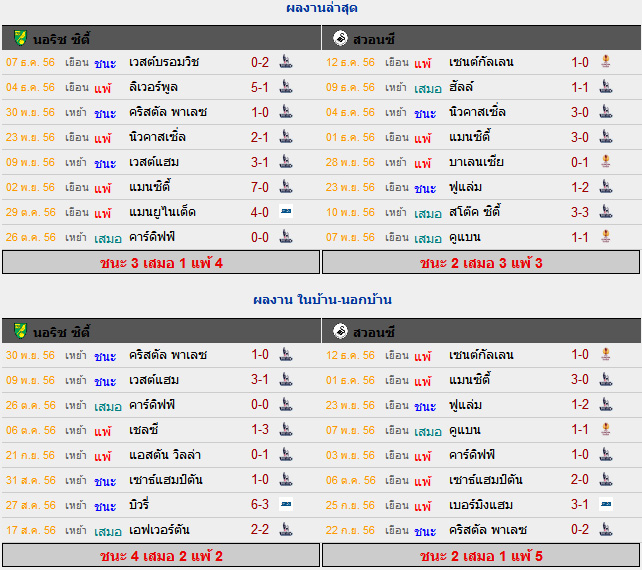This screenshot has height=570, width=642.
Task: Click league icon in เอฟเวอร์ตัน 2-2 row
Action: (286, 529)
